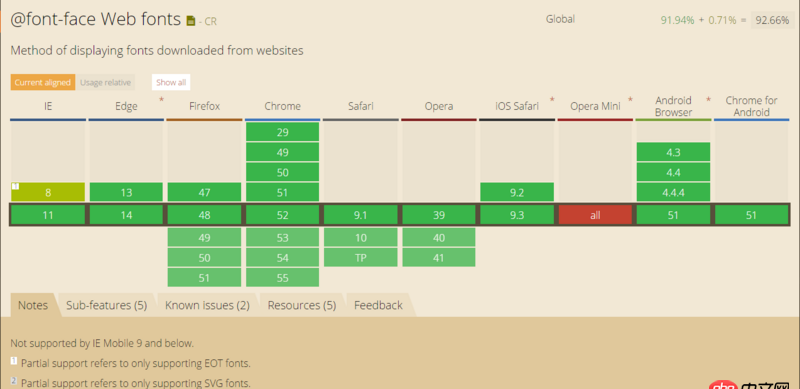Click the 92.66% total usage figure

click(x=772, y=20)
